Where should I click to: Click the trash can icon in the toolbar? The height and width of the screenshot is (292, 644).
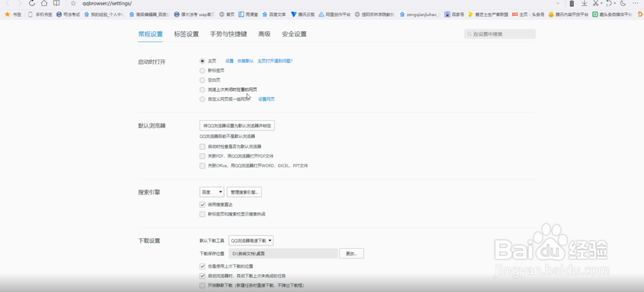click(572, 3)
